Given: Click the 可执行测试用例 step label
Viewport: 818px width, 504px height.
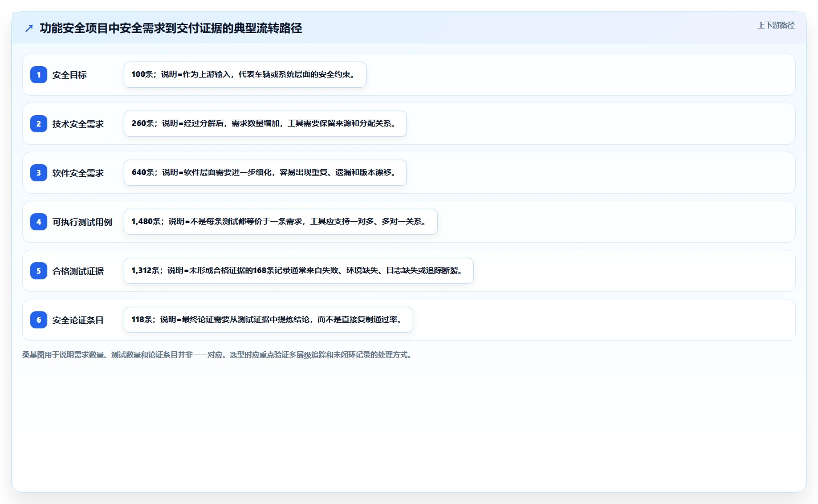Looking at the screenshot, I should pyautogui.click(x=82, y=222).
